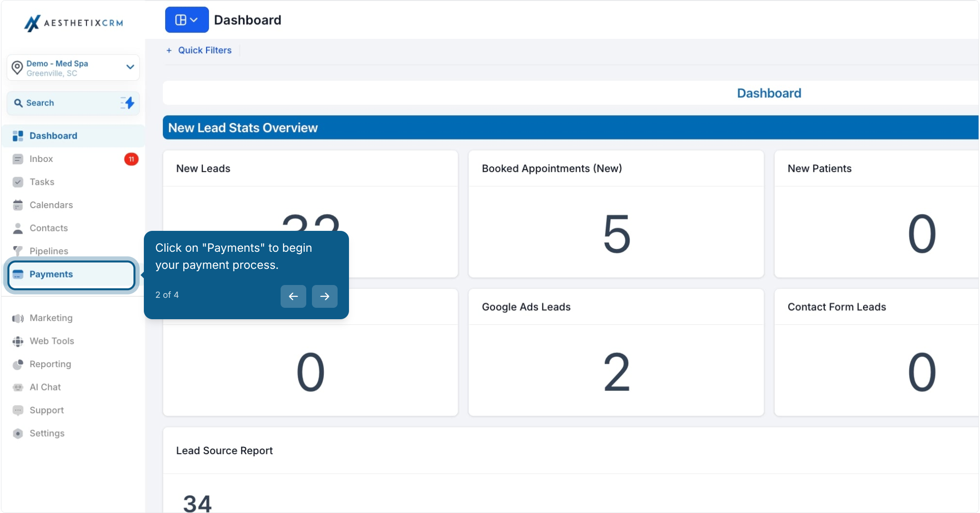Screen dimensions: 980x513
Task: Click the Lead Source Report total 34
Action: click(x=198, y=503)
